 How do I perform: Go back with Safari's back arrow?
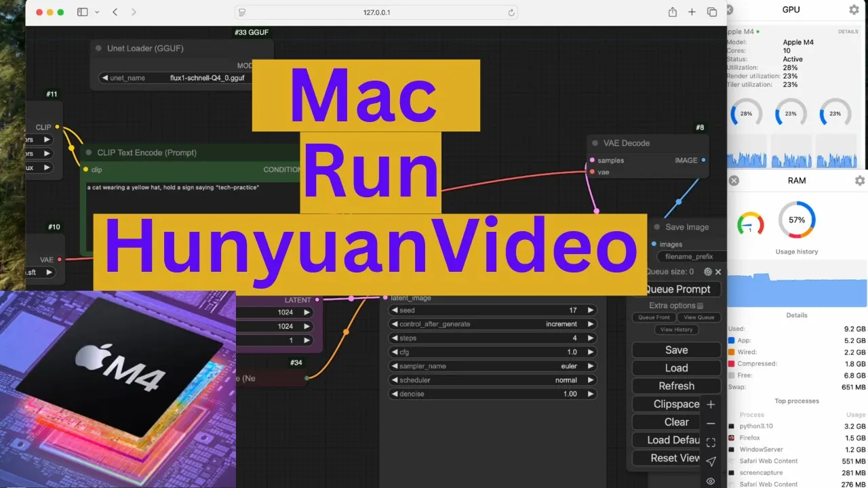coord(115,12)
